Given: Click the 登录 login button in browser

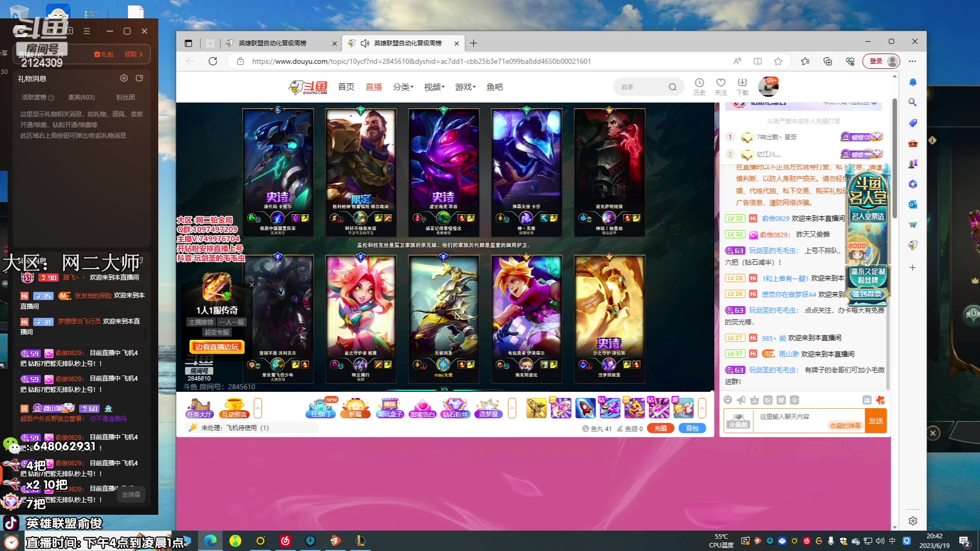Looking at the screenshot, I should (881, 61).
